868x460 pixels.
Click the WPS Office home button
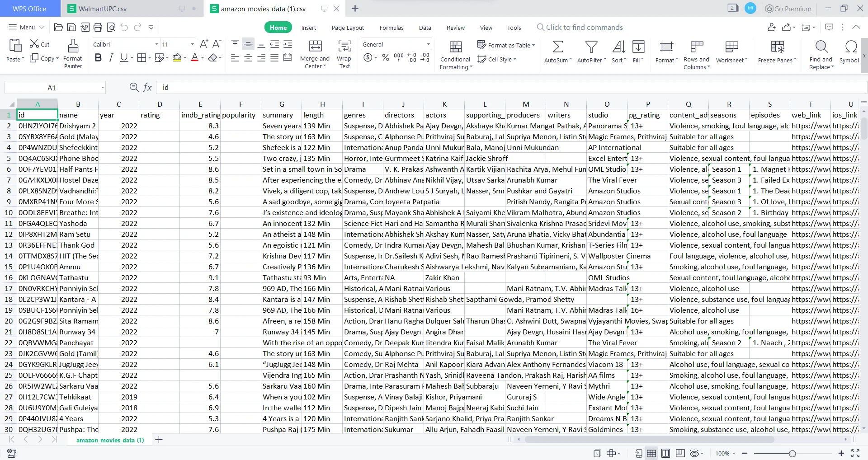pyautogui.click(x=30, y=9)
